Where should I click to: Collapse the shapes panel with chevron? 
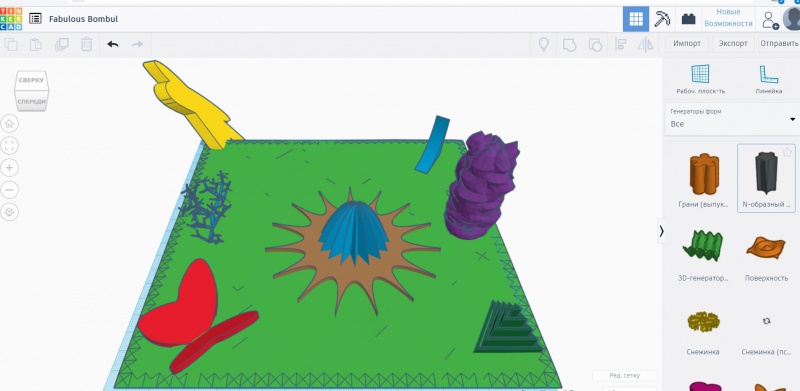pos(661,231)
